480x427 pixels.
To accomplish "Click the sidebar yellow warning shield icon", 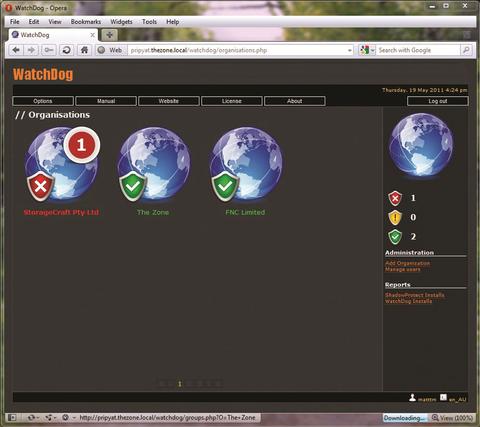I will 395,217.
